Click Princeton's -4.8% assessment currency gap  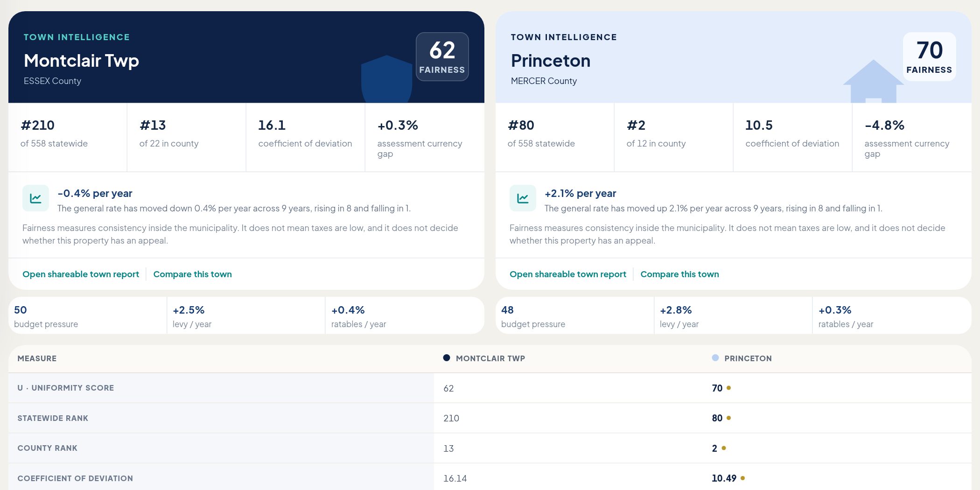(x=912, y=137)
